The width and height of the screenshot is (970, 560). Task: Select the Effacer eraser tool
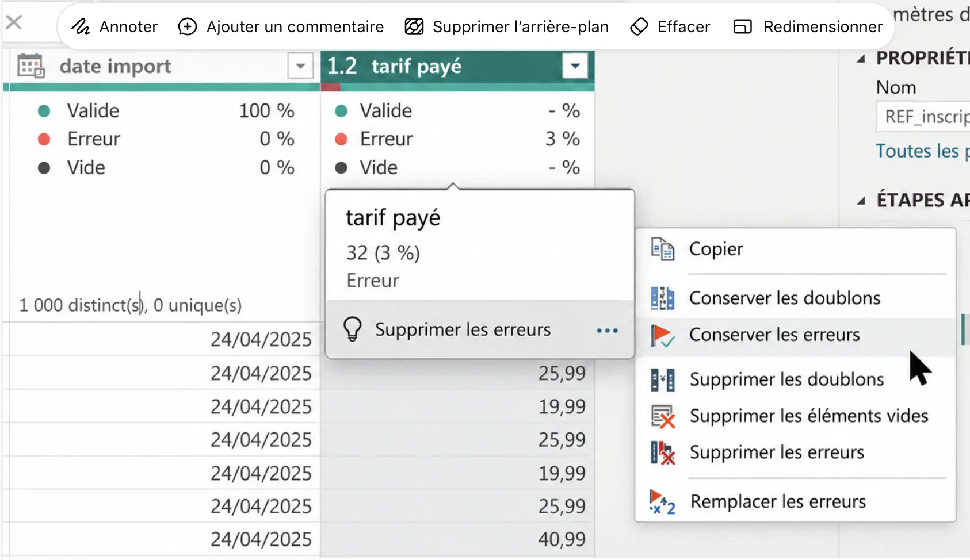tap(670, 26)
